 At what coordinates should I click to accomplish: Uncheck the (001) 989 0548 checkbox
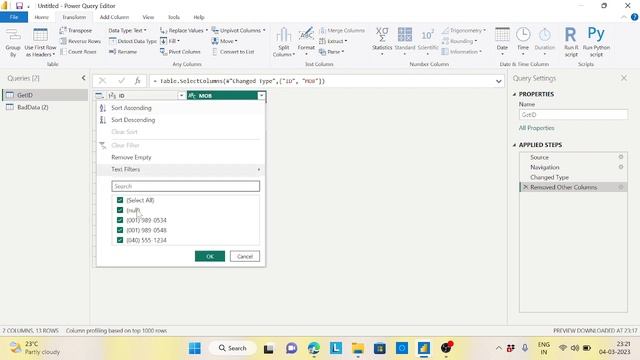point(120,230)
